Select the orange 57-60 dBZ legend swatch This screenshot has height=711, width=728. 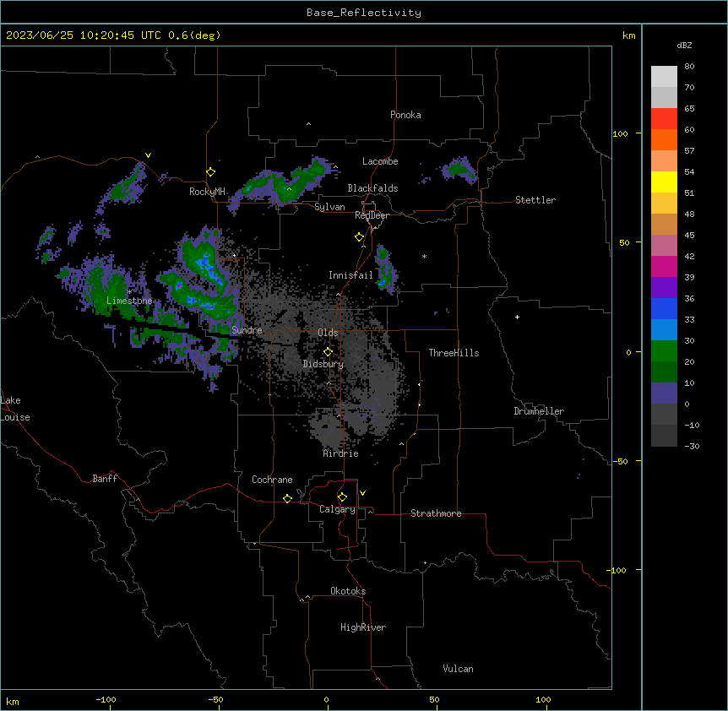[x=664, y=139]
